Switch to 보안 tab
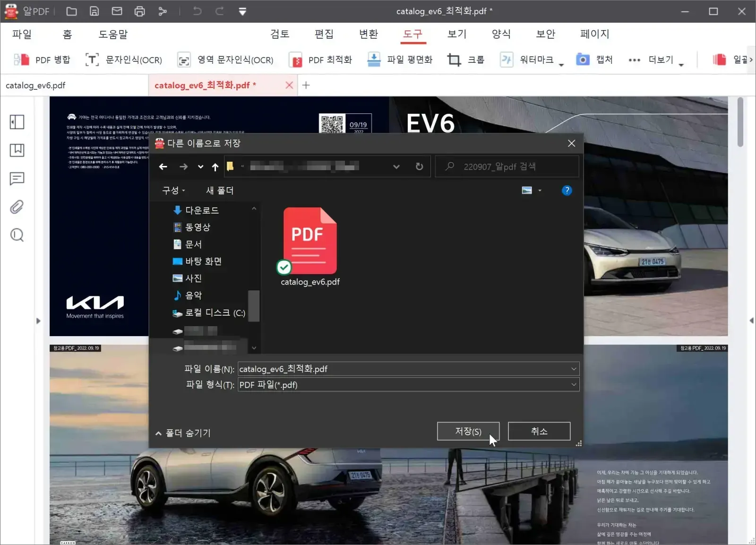 (x=546, y=34)
